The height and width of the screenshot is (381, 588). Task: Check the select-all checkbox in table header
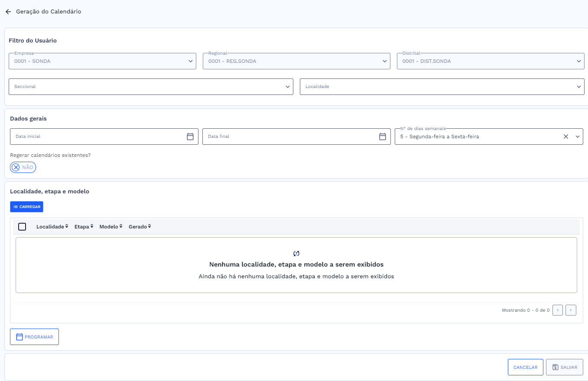22,227
